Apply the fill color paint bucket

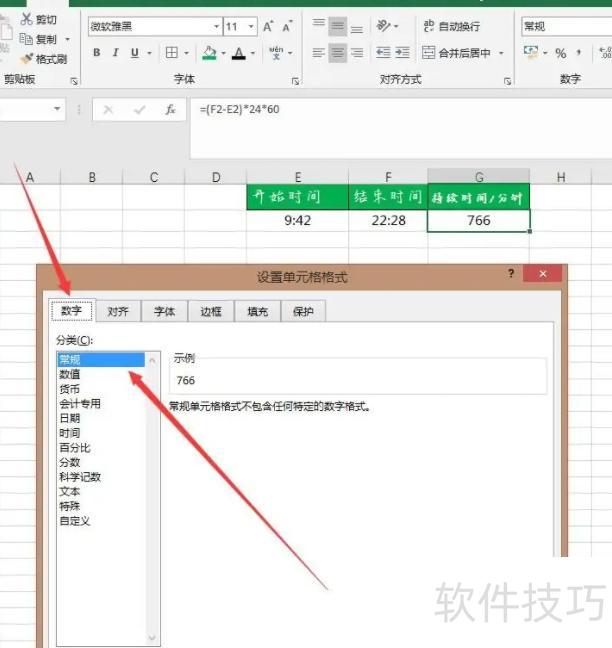tap(209, 53)
